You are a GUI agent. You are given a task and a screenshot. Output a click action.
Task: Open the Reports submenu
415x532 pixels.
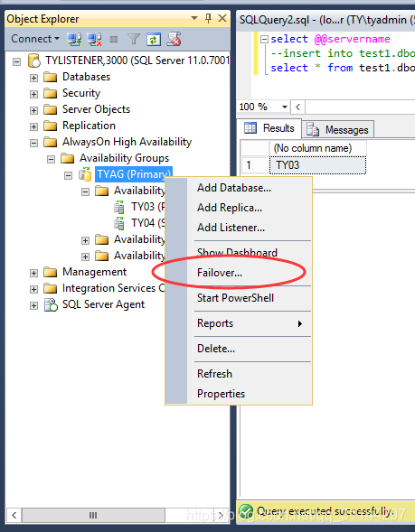click(239, 323)
